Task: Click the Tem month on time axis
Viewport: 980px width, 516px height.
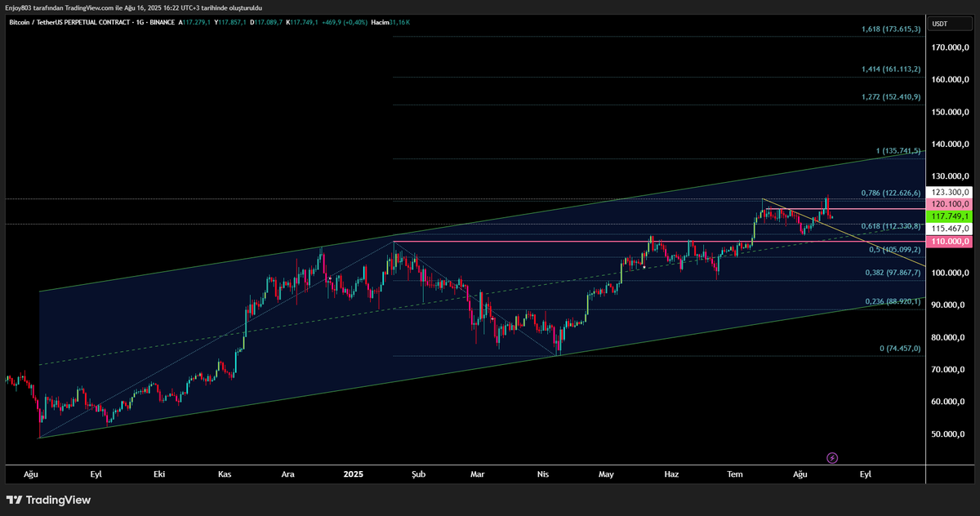Action: coord(735,474)
